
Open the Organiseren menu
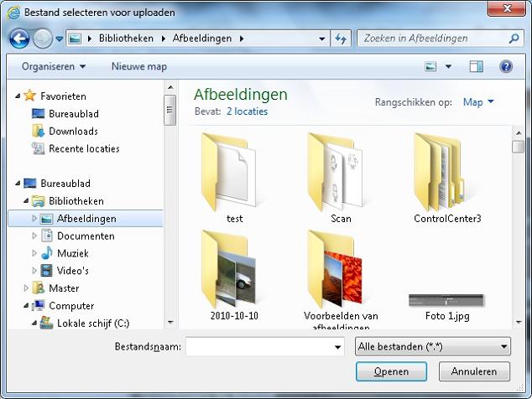(x=54, y=66)
